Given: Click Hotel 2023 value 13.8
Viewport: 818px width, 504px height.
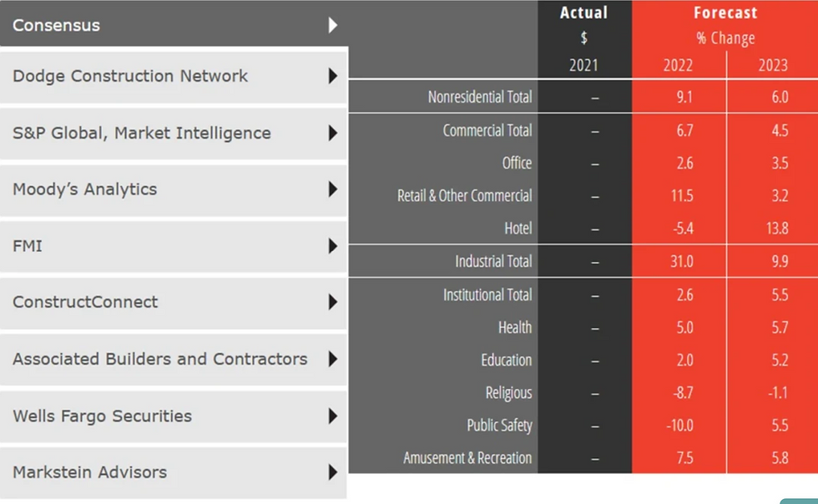Looking at the screenshot, I should coord(777,229).
